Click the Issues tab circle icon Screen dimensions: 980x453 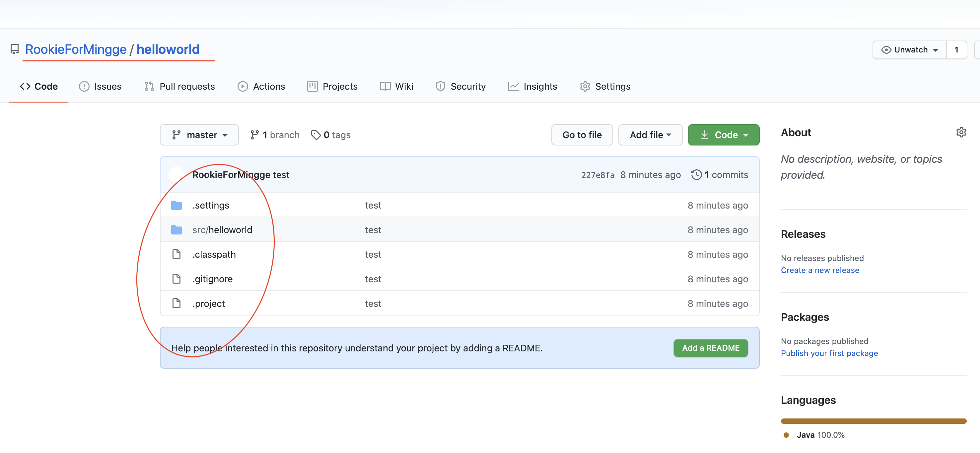pyautogui.click(x=84, y=86)
